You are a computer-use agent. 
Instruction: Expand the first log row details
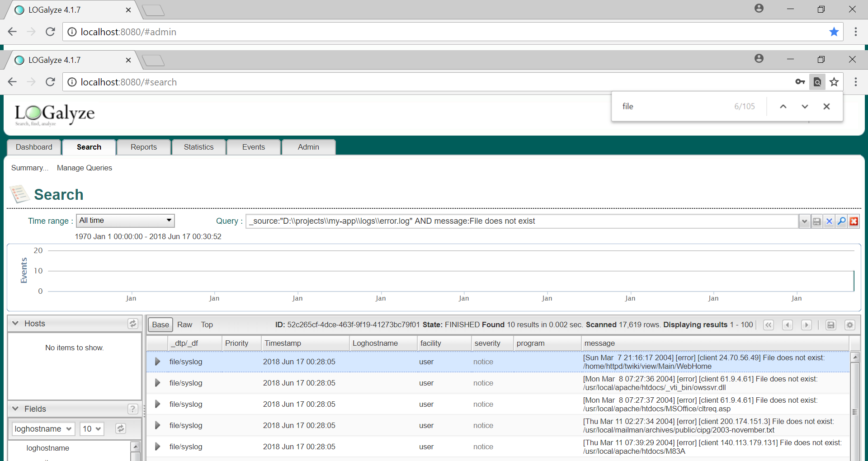pyautogui.click(x=157, y=362)
